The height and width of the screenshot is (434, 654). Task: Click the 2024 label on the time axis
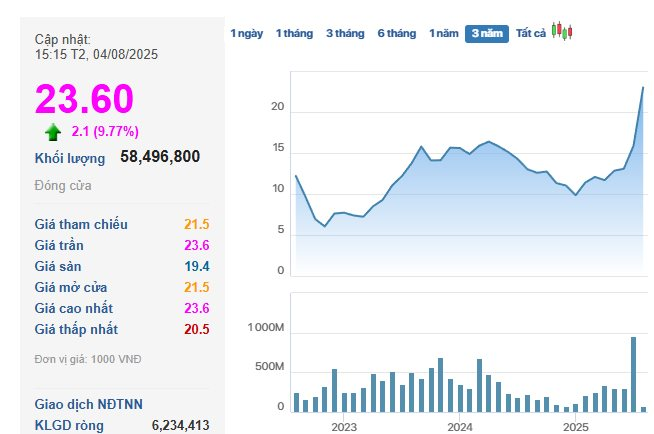tap(460, 426)
